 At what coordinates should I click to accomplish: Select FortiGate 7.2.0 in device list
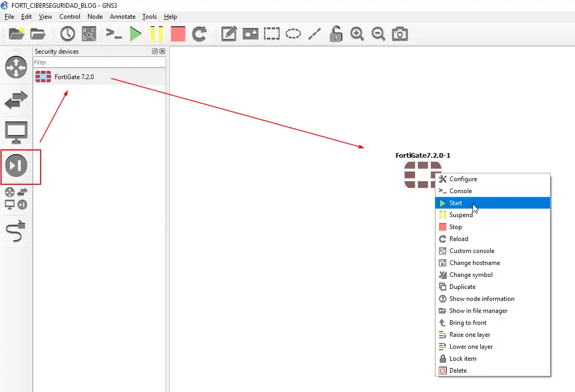coord(99,77)
